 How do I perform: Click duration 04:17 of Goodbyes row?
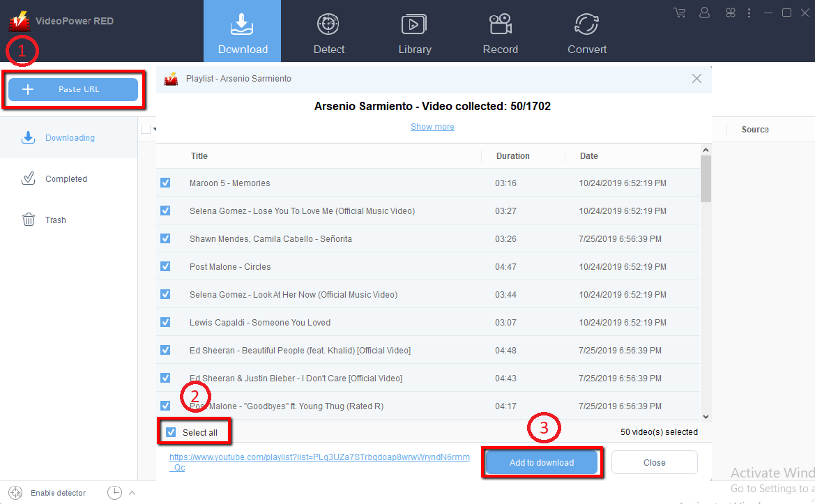[505, 406]
